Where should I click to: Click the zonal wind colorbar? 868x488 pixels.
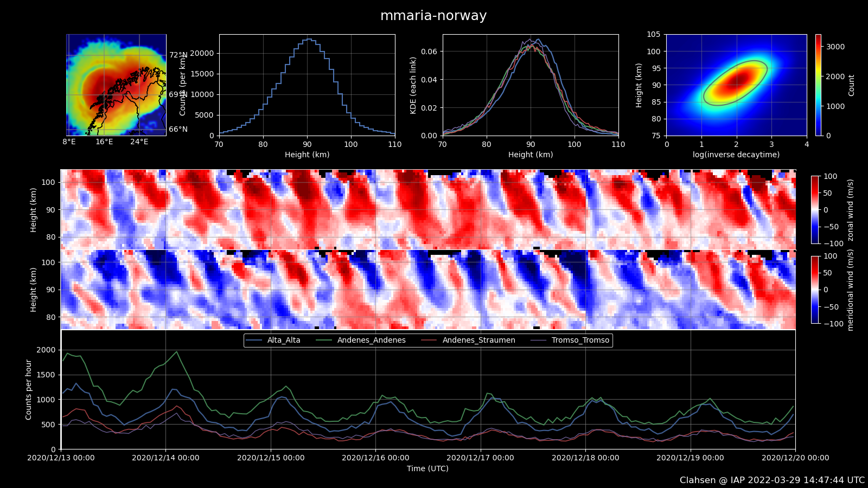point(815,210)
